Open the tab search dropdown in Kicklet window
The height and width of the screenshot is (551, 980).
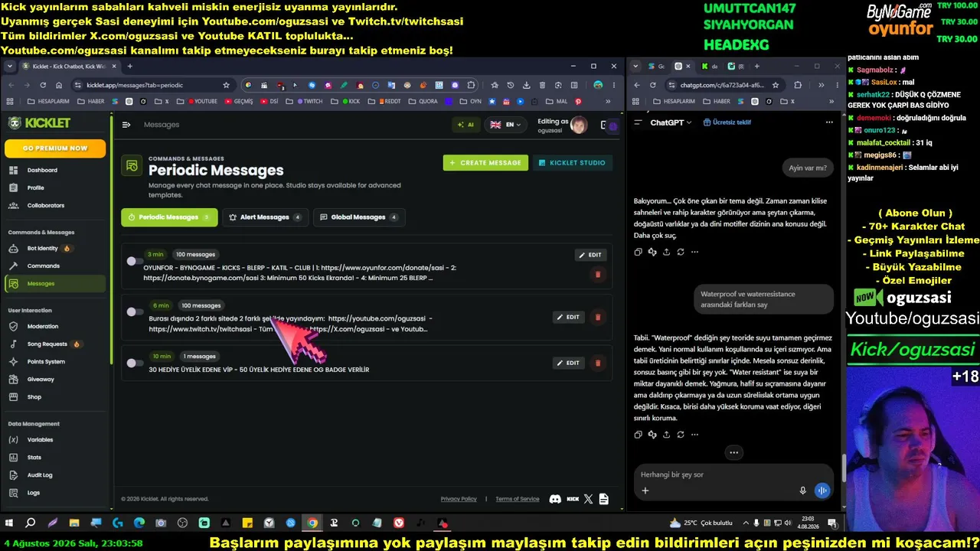click(11, 67)
